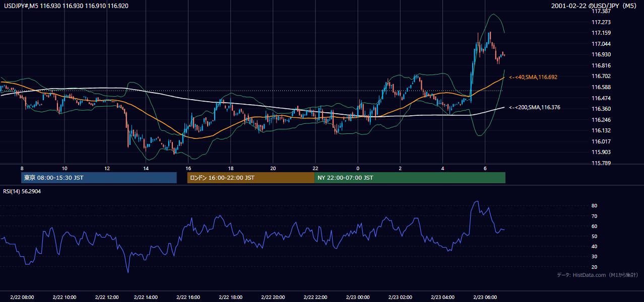Click the 2/22 08:00 time label
Image resolution: width=644 pixels, height=302 pixels.
tap(22, 297)
